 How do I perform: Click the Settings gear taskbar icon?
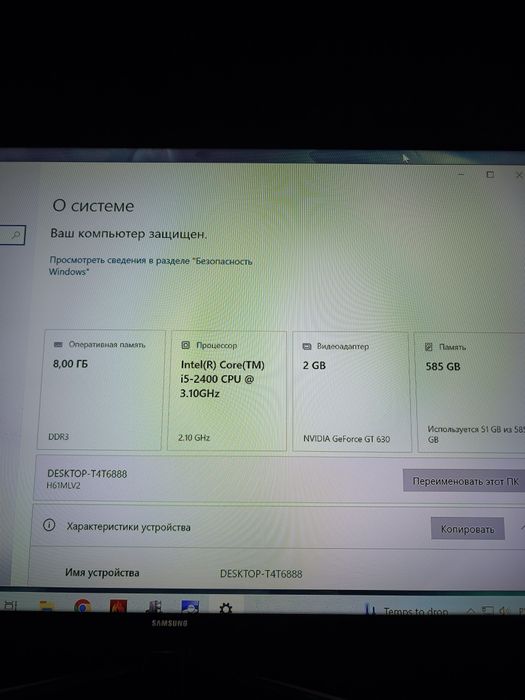(226, 608)
